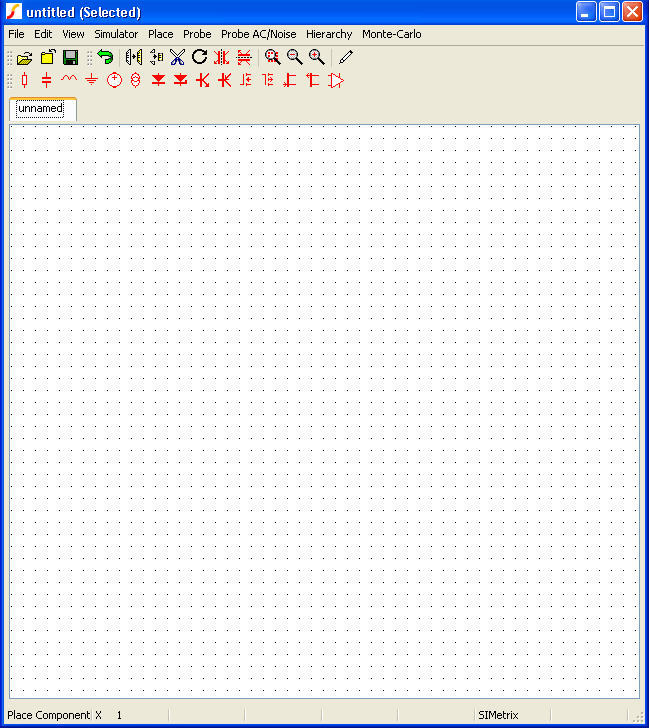This screenshot has height=728, width=649.
Task: Mirror the component with the red vertical-axis mirror icon
Action: (222, 57)
